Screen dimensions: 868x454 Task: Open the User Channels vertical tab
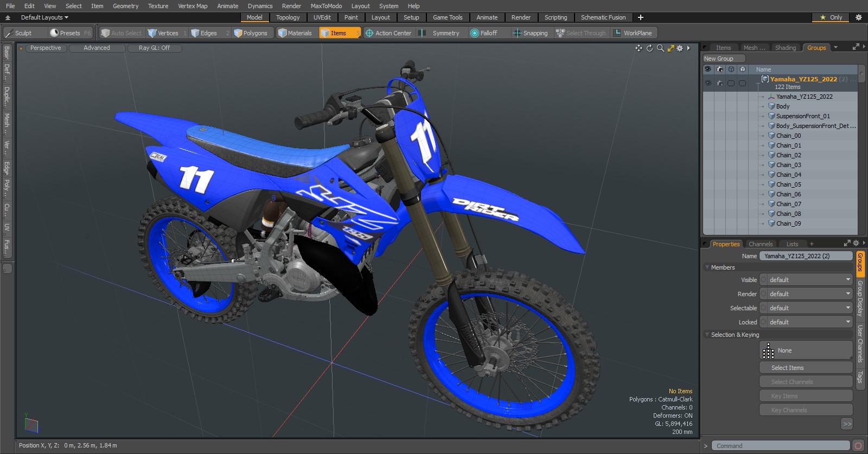tap(860, 344)
